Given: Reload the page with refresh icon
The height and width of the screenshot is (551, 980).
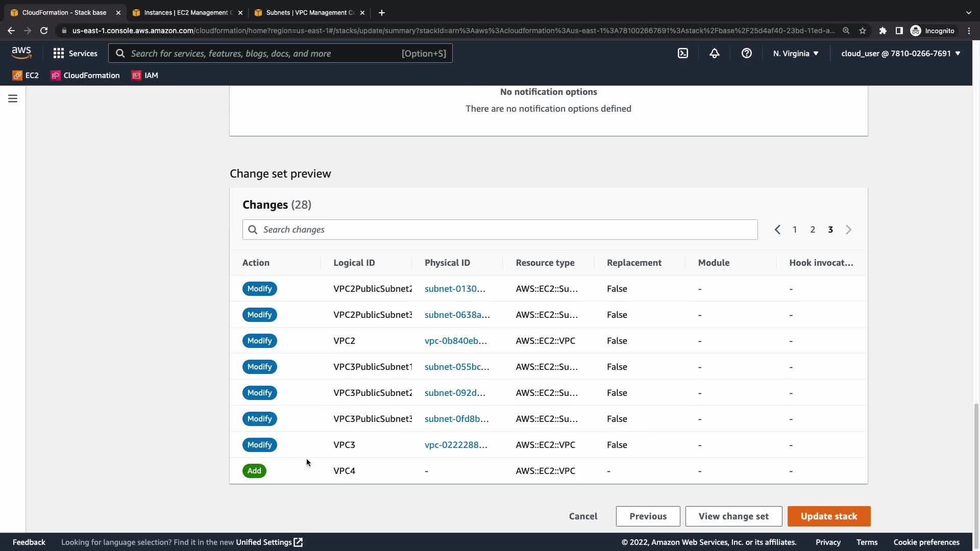Looking at the screenshot, I should (44, 31).
